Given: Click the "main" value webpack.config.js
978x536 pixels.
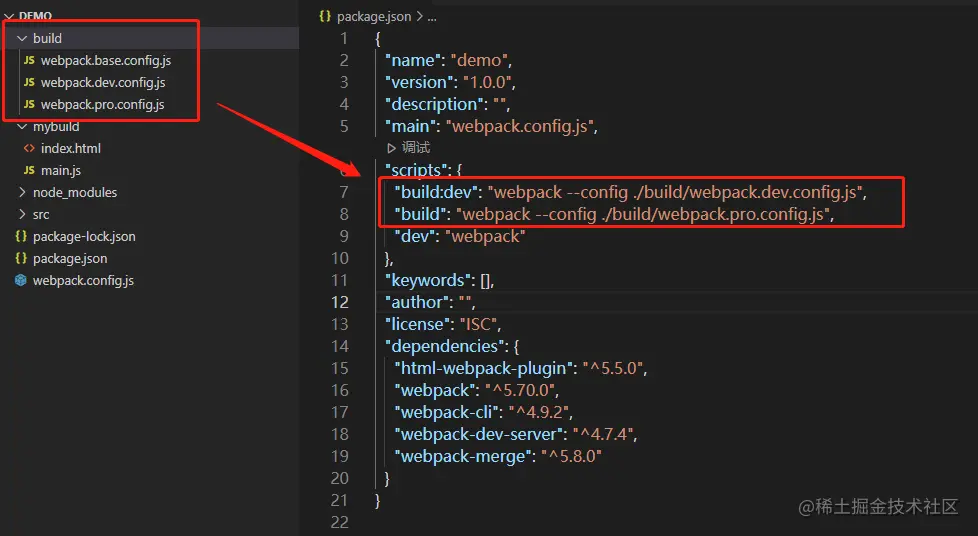Looking at the screenshot, I should 520,127.
